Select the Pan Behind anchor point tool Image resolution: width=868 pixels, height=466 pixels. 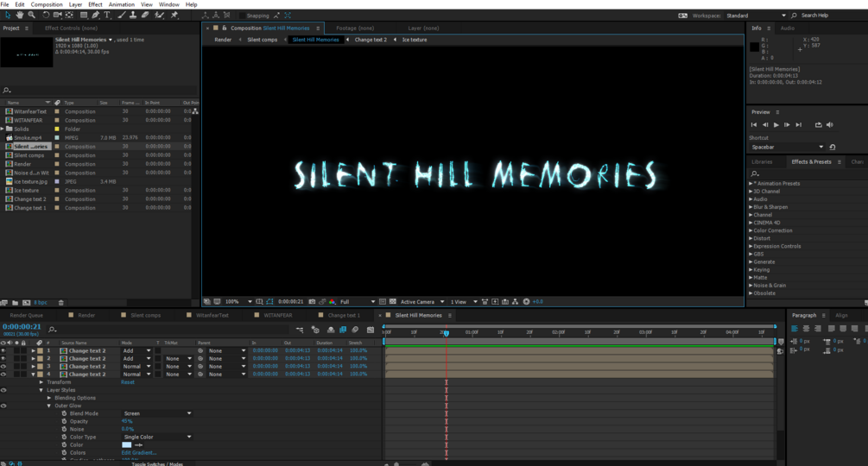[70, 15]
